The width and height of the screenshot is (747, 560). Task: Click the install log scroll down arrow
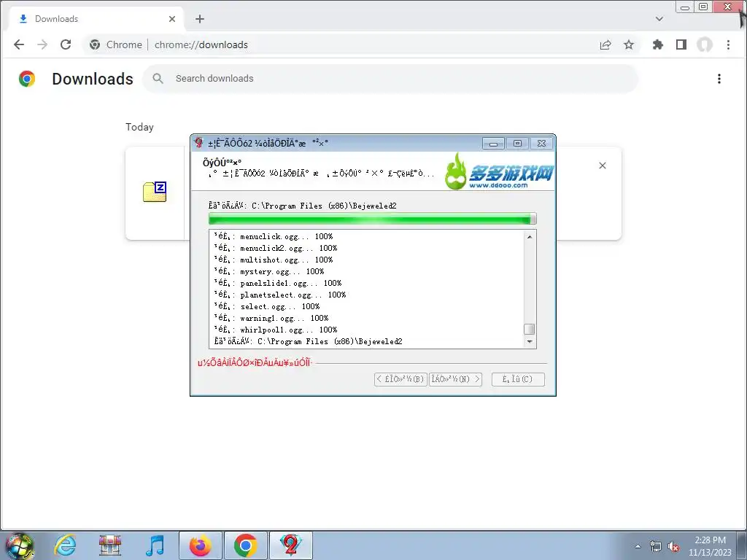tap(530, 341)
